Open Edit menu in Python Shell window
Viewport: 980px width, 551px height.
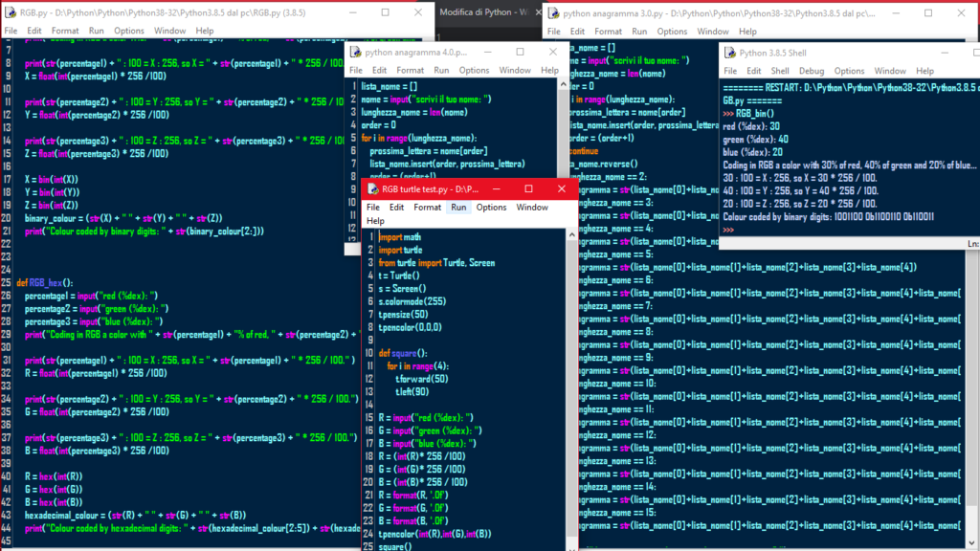754,71
